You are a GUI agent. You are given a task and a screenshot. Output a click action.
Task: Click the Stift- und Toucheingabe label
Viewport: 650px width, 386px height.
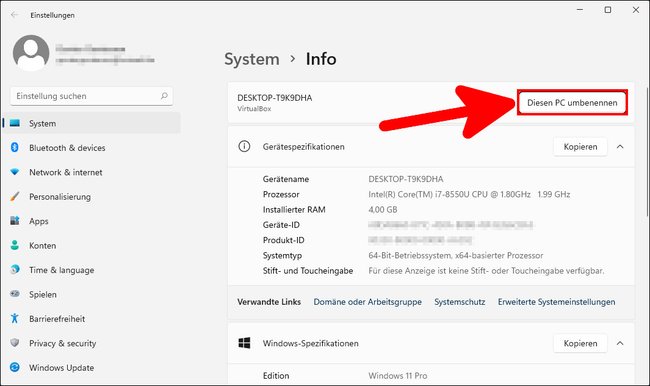pos(308,271)
